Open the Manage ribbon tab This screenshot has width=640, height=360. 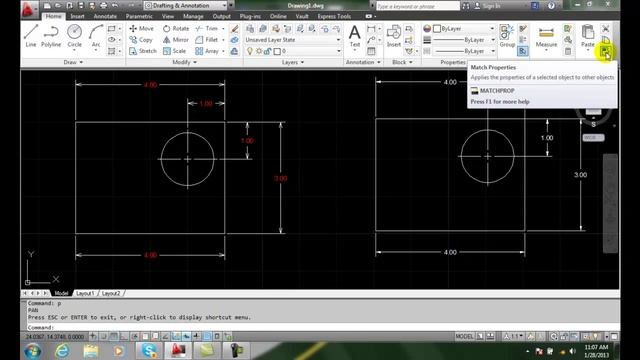(x=193, y=16)
